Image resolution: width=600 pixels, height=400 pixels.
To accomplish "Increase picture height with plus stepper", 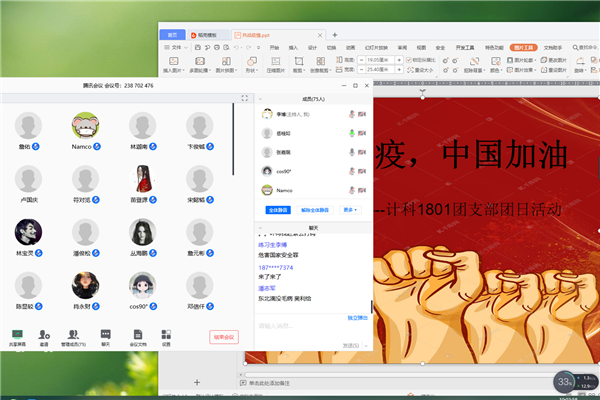I will 399,60.
